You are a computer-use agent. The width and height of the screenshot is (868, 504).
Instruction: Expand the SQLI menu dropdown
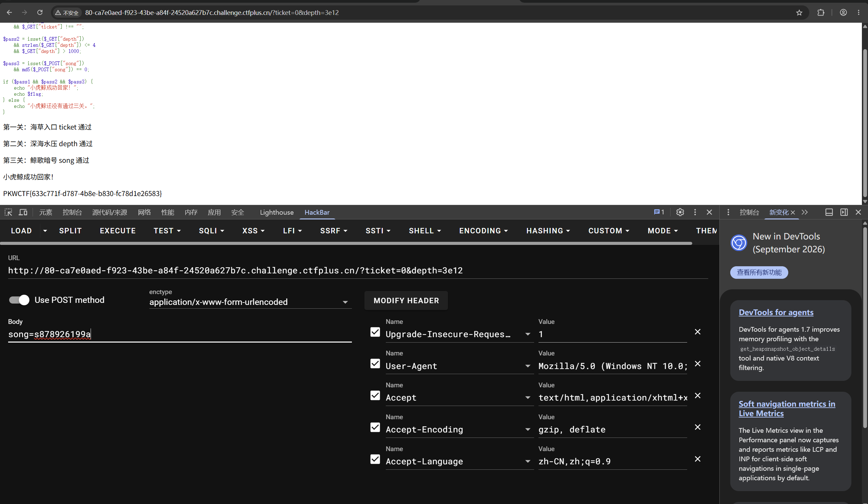[211, 231]
